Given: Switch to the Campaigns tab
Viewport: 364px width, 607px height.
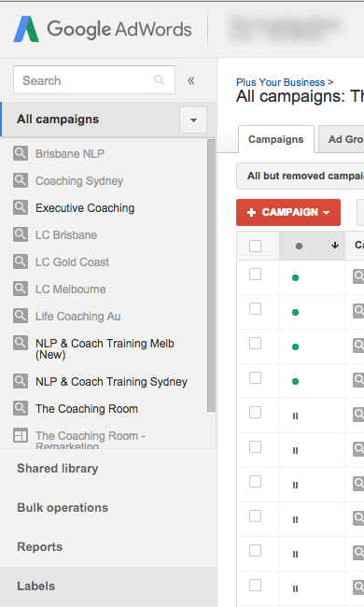Looking at the screenshot, I should pyautogui.click(x=276, y=139).
